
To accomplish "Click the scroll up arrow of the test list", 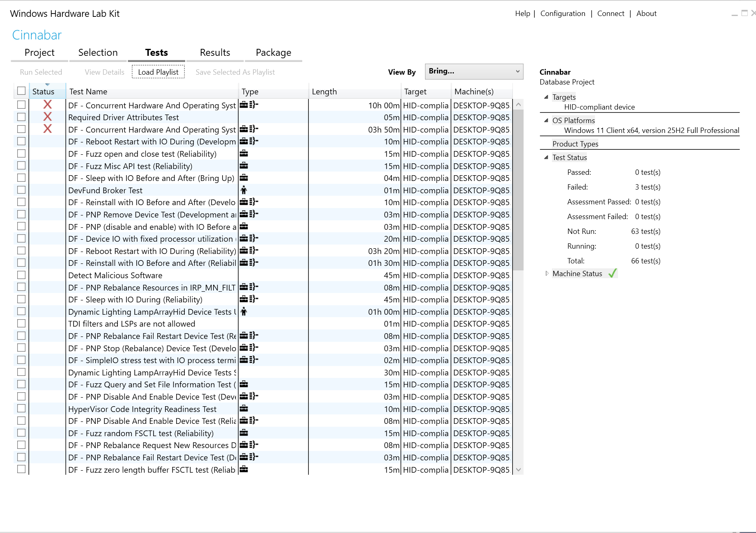I will coord(518,105).
